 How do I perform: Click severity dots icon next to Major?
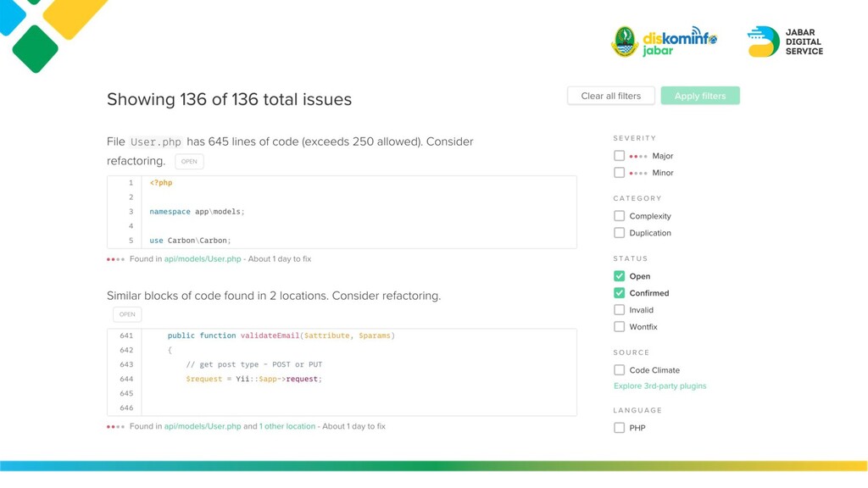click(637, 156)
